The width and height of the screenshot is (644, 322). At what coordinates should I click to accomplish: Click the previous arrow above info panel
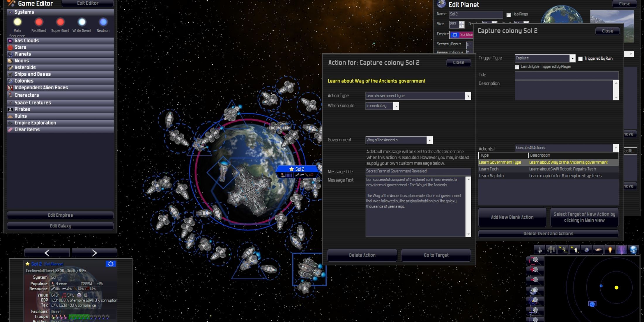point(47,253)
